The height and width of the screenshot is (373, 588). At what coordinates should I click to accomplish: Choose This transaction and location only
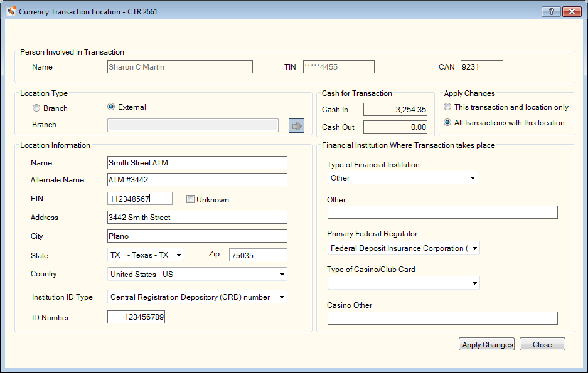(x=447, y=107)
